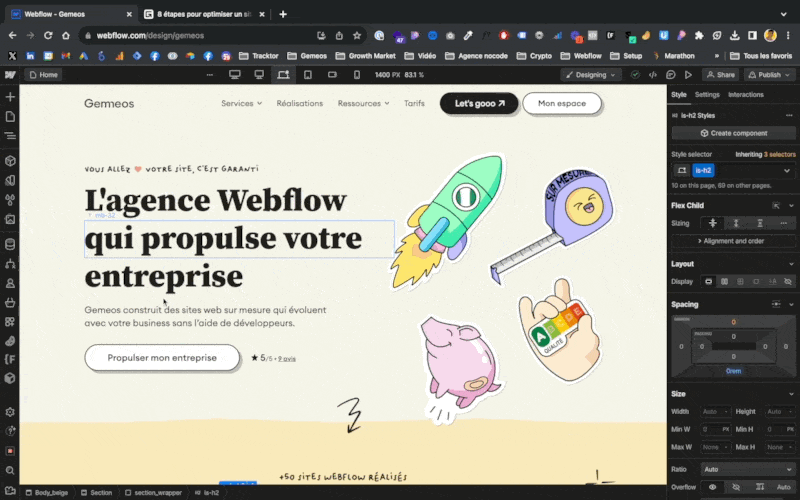Click the Create component button
The width and height of the screenshot is (800, 500).
pos(733,133)
